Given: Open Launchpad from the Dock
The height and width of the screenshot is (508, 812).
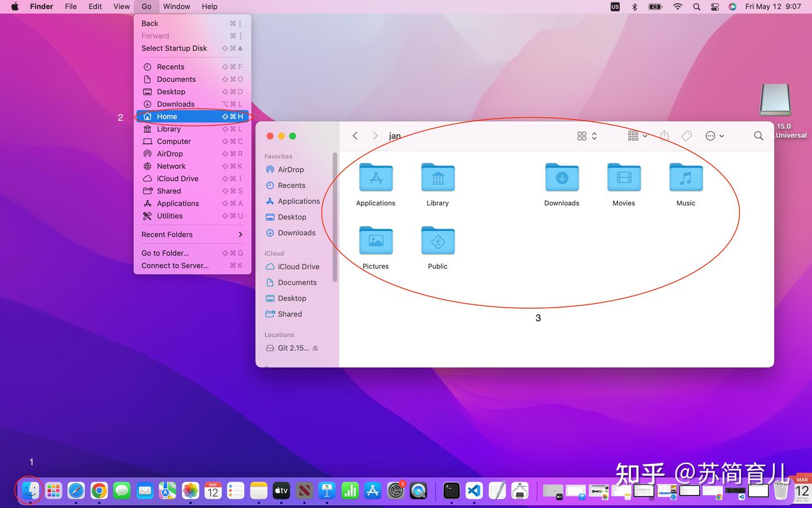Looking at the screenshot, I should tap(54, 491).
